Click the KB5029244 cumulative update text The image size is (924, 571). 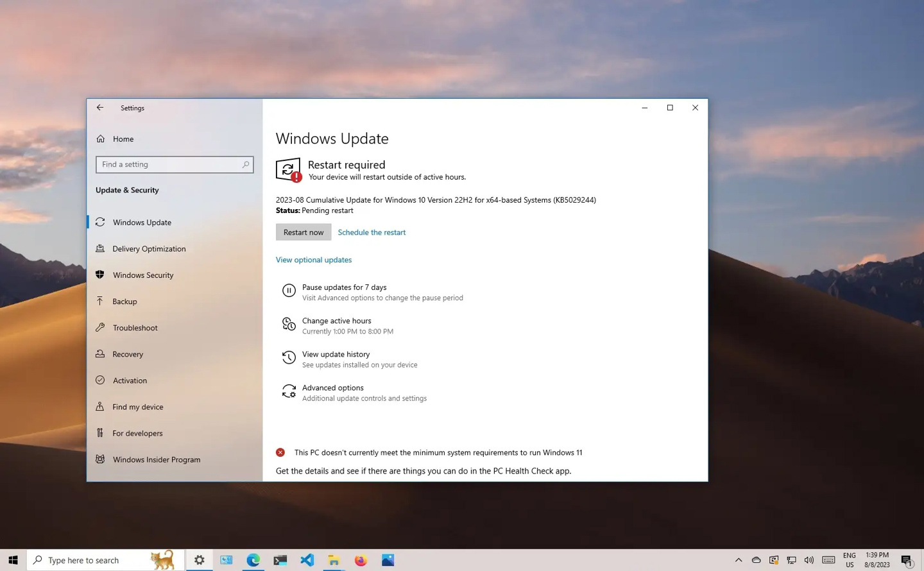pyautogui.click(x=436, y=200)
